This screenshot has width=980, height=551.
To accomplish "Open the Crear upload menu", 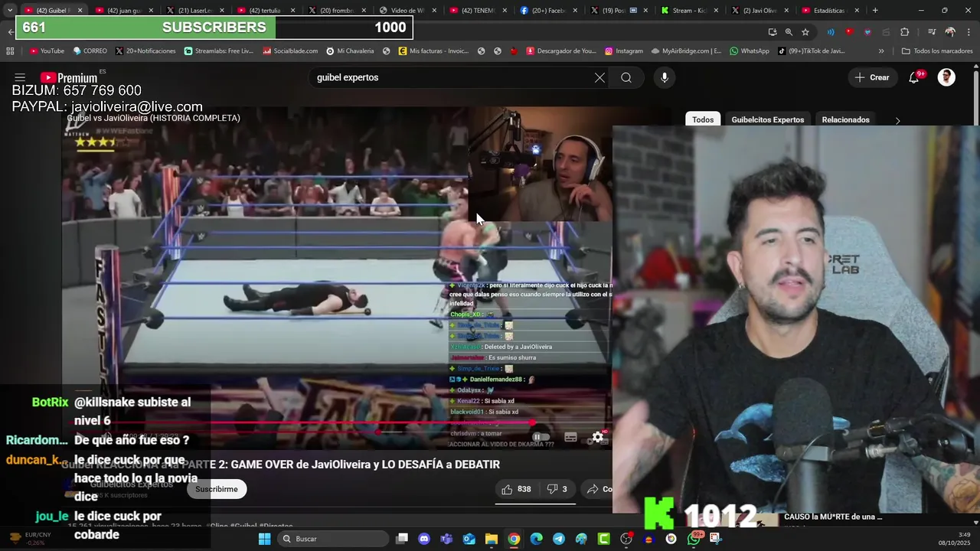I will click(872, 77).
